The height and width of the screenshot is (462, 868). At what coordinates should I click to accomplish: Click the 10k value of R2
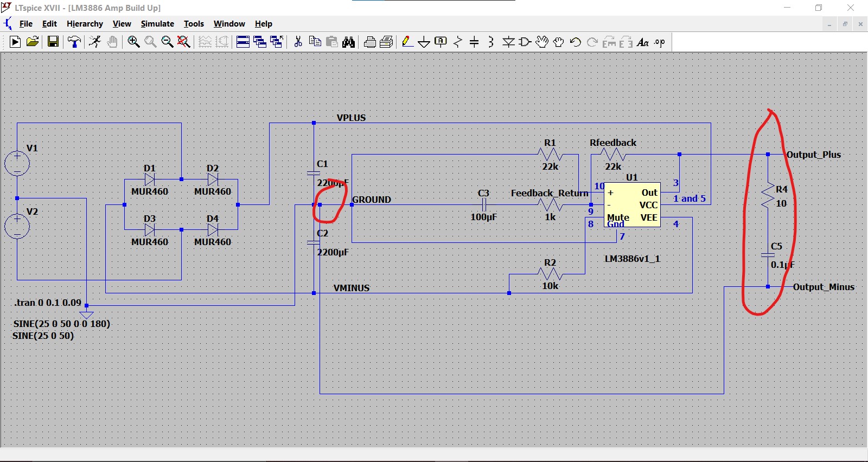click(550, 286)
